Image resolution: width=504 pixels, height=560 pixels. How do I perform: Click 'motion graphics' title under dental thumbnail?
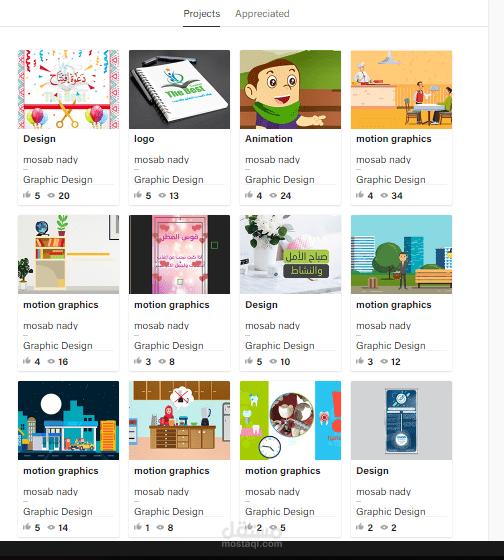click(x=283, y=471)
